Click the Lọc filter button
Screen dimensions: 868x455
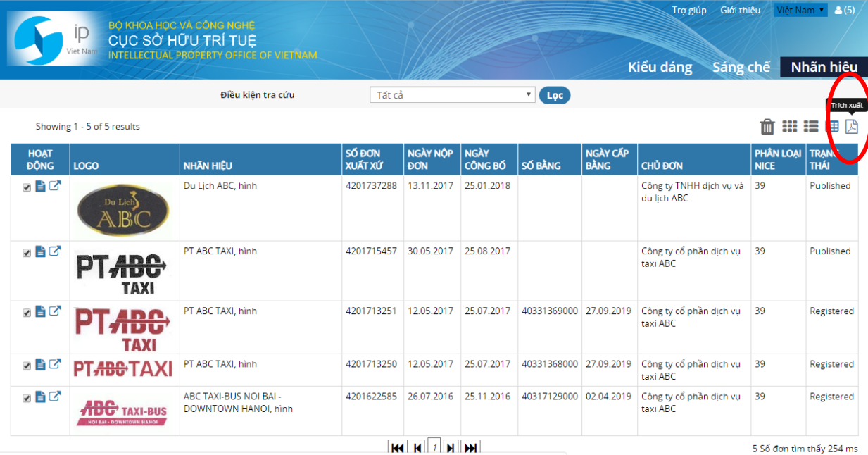tap(555, 95)
